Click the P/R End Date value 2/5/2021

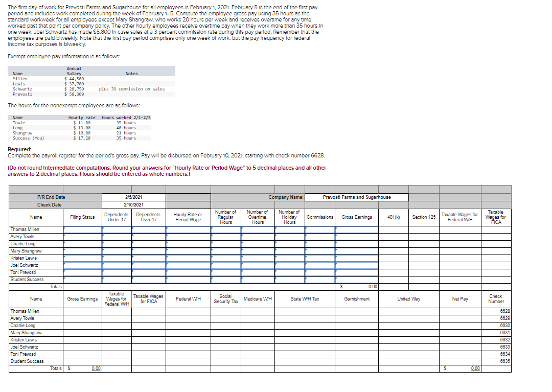[x=134, y=197]
